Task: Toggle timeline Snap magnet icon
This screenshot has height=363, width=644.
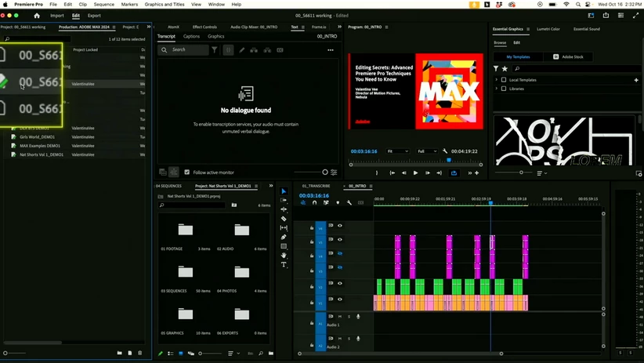Action: pyautogui.click(x=315, y=203)
